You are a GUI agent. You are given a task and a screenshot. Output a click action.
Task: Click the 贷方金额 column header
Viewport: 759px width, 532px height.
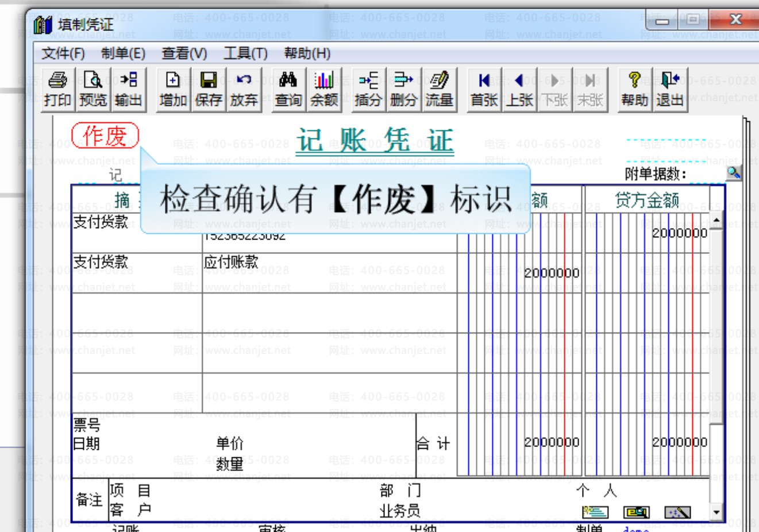click(647, 199)
